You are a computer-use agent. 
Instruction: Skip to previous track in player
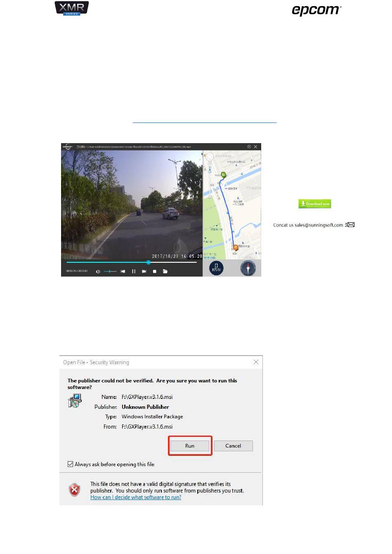click(x=123, y=271)
